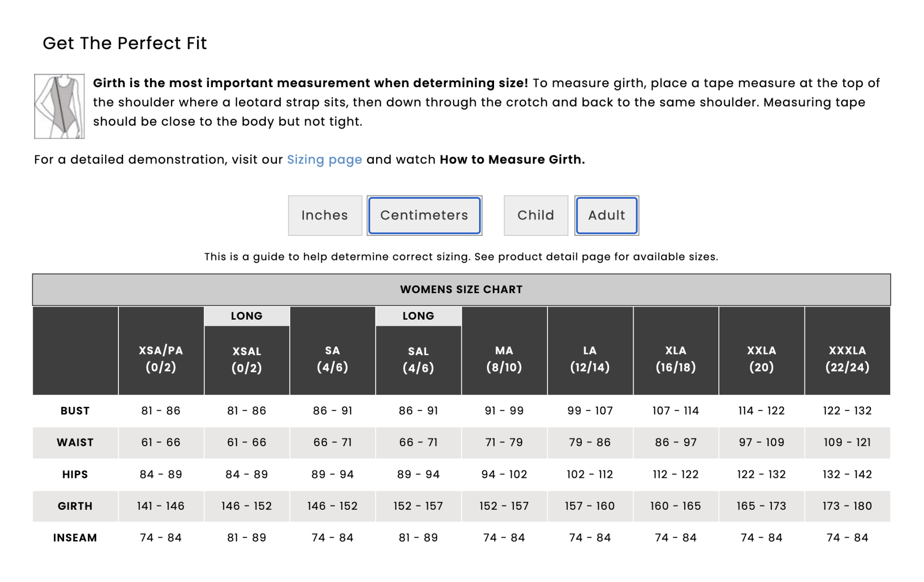Select the Centimeters unit button

(424, 215)
